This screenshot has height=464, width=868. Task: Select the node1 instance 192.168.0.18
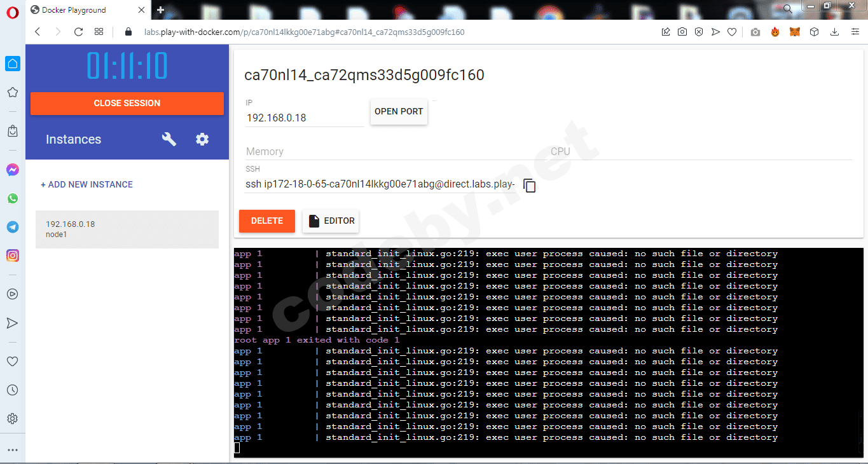(127, 229)
